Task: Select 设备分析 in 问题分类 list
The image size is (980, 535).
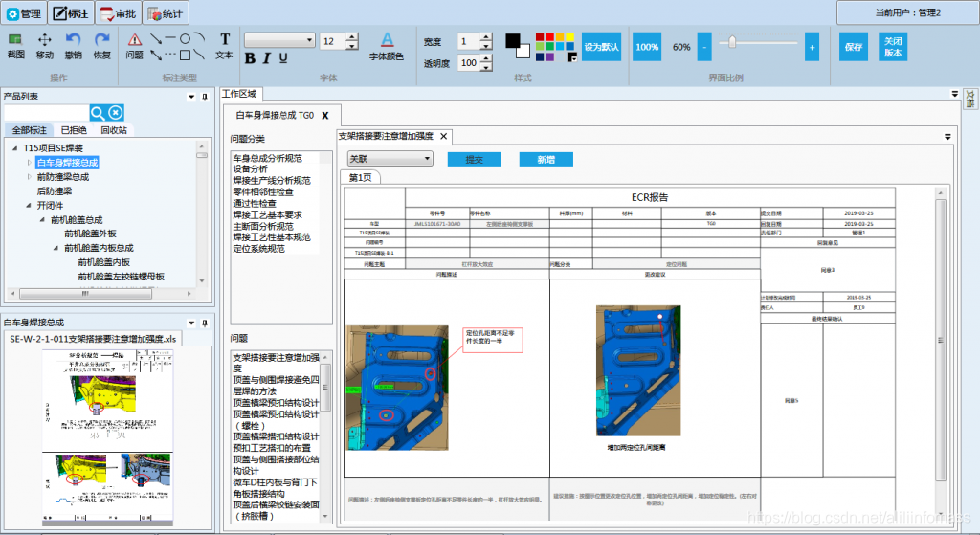Action: tap(251, 168)
